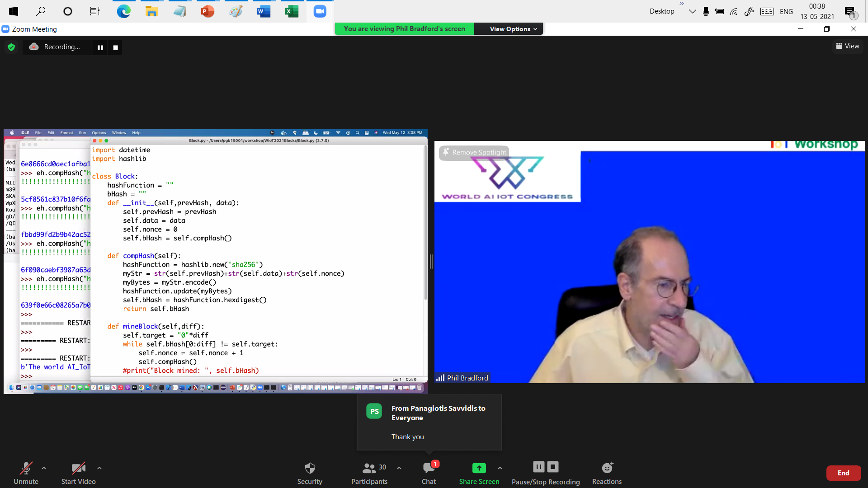This screenshot has height=488, width=868.
Task: Open the Pen/Ink workspace tray icon
Action: [749, 11]
